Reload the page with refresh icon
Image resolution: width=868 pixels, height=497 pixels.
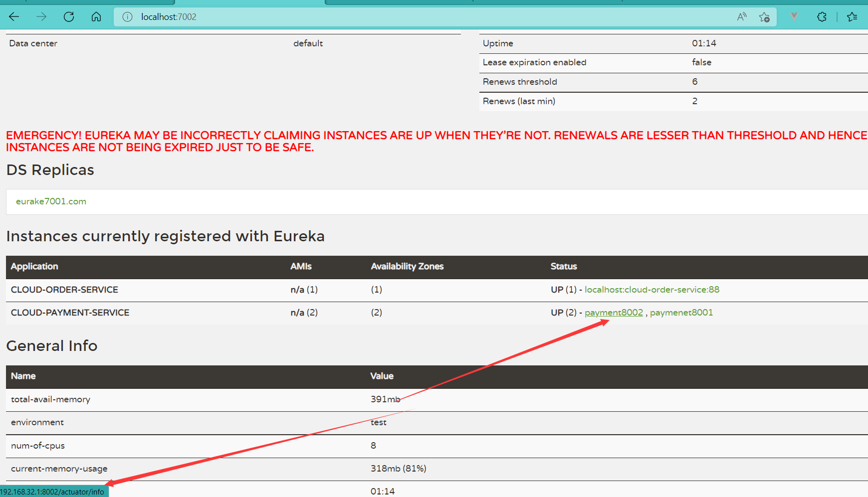coord(69,17)
